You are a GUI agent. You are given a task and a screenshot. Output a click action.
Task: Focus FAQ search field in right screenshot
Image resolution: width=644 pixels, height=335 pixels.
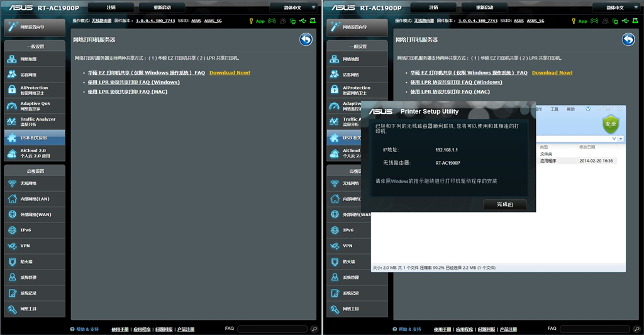point(595,329)
